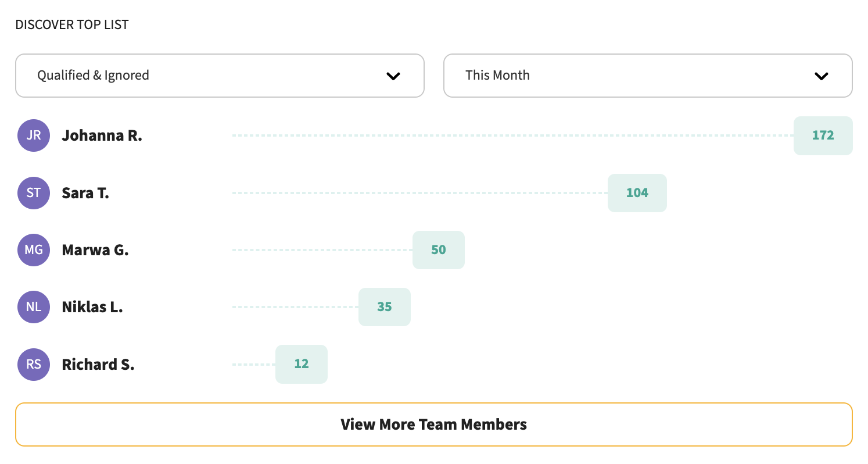The image size is (868, 464).
Task: Click Marwa's 50 score badge
Action: pyautogui.click(x=438, y=250)
